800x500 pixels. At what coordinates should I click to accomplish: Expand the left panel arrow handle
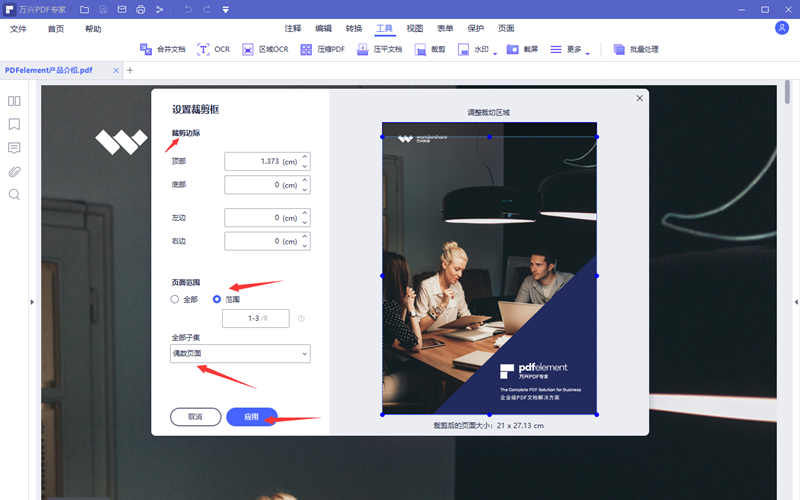(x=32, y=302)
